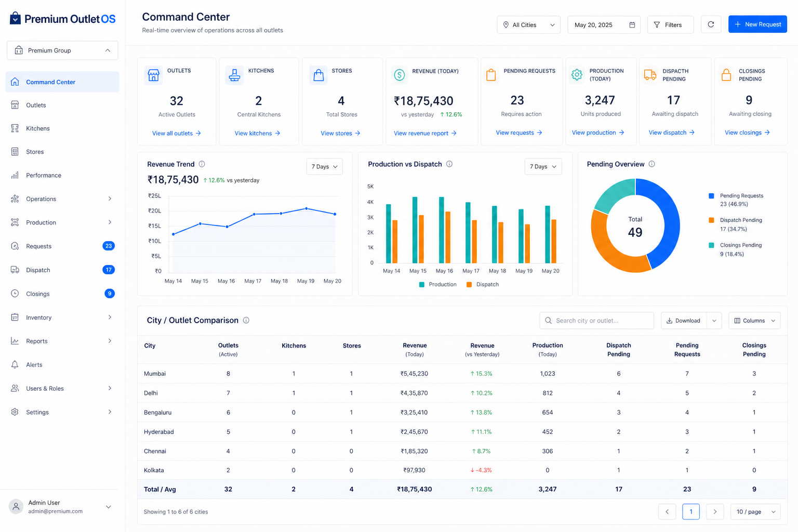The image size is (798, 532).
Task: Click the View all outlets link
Action: pos(177,134)
